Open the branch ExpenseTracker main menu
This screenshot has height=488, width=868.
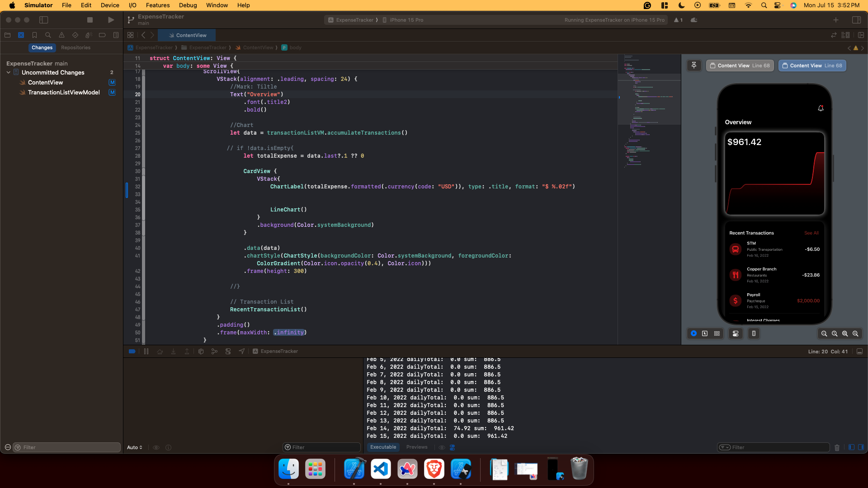tap(156, 19)
